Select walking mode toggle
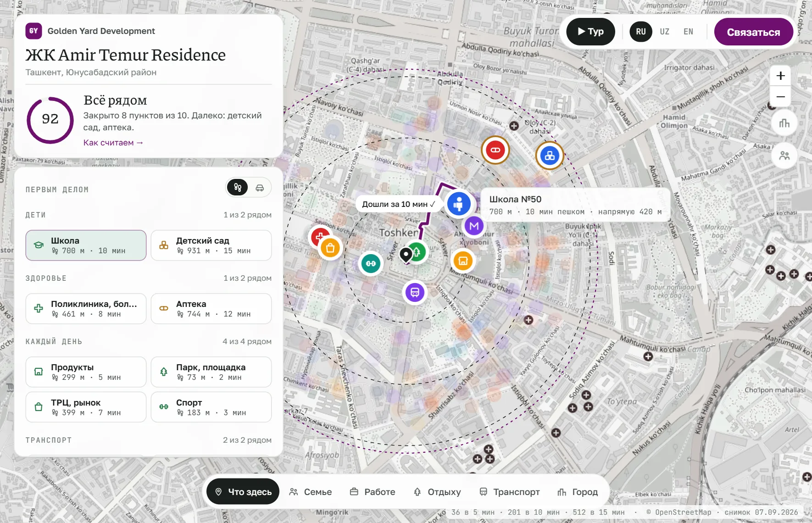The width and height of the screenshot is (812, 523). pyautogui.click(x=238, y=187)
